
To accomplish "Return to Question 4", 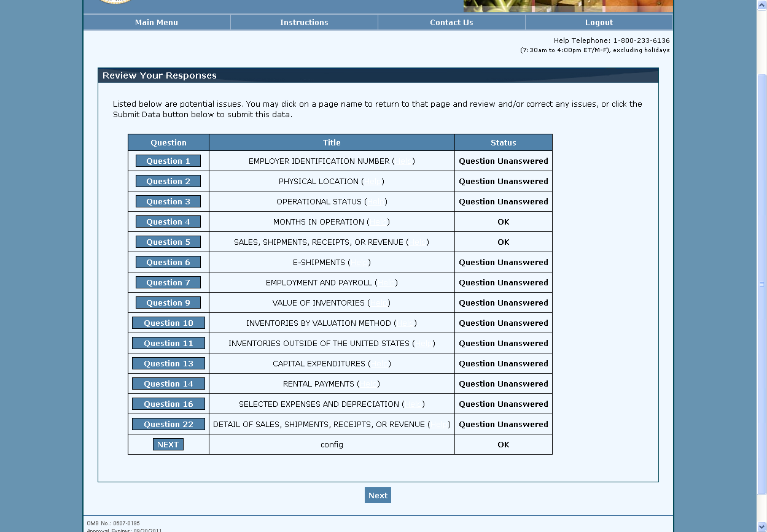I will [168, 222].
